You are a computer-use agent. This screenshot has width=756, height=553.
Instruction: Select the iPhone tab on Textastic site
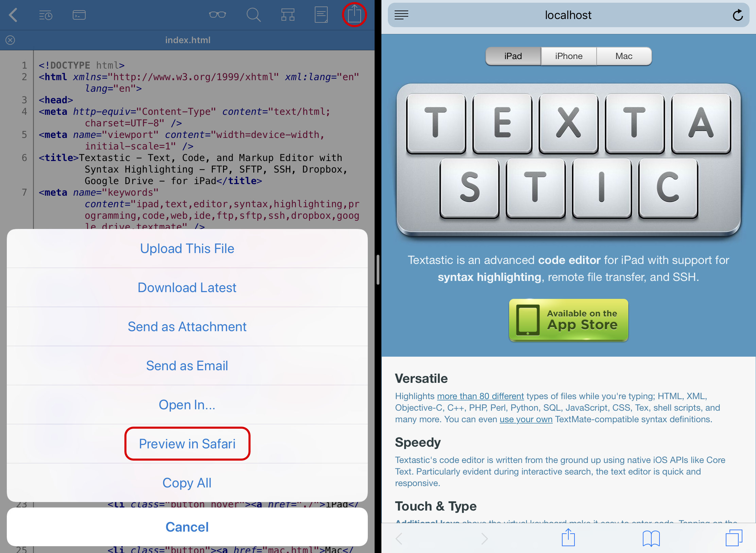click(568, 56)
